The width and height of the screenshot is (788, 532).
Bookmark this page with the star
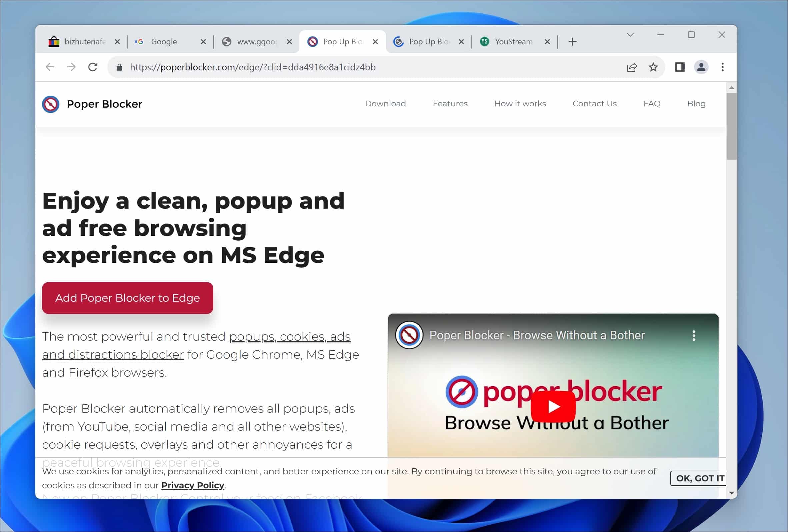pyautogui.click(x=653, y=67)
